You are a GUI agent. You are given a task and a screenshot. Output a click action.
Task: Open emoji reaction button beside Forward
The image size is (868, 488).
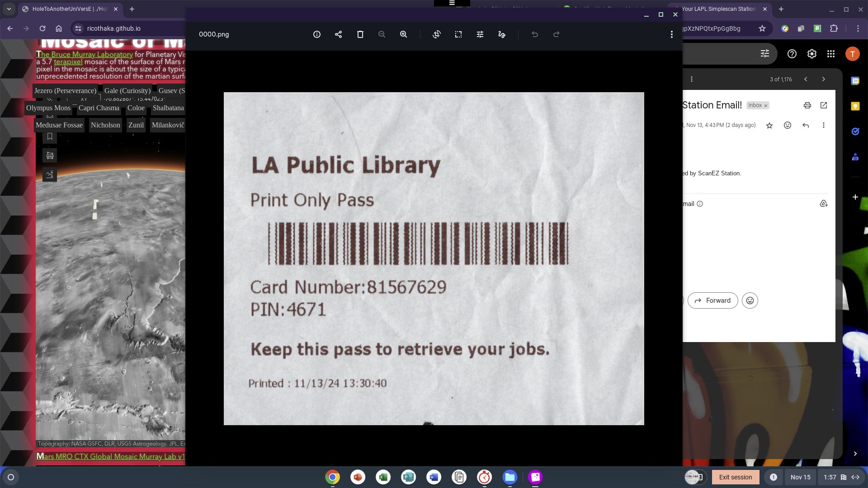750,300
